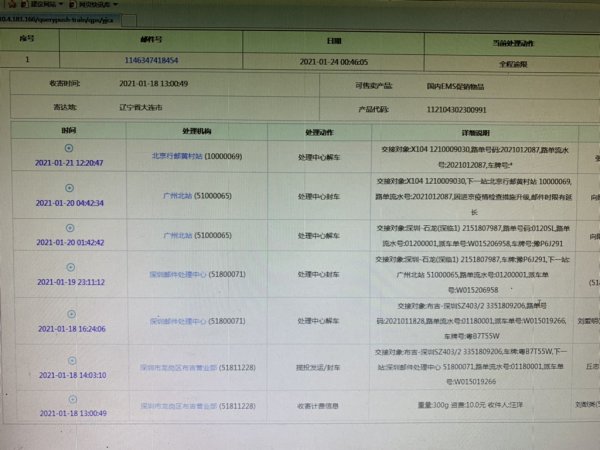Click 处理中心封车 action in the 23:11:12 row
Image resolution: width=600 pixels, height=450 pixels.
tap(319, 274)
